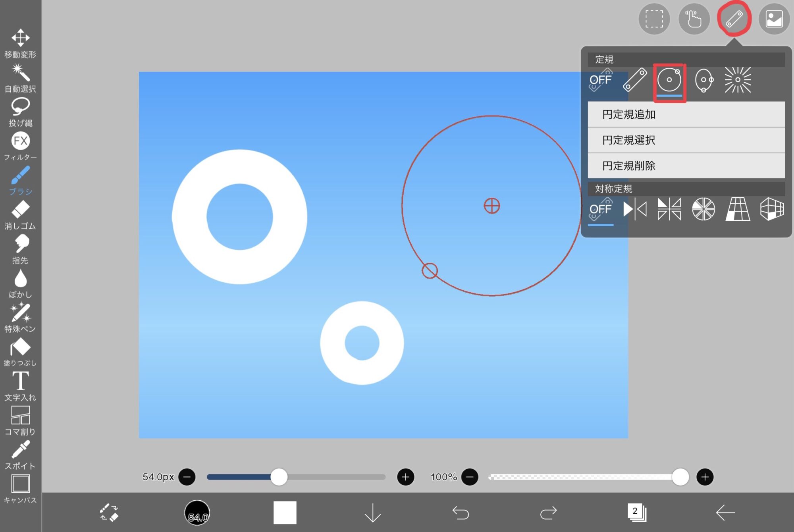The height and width of the screenshot is (532, 794).
Task: Decrease brush size with minus button
Action: (x=187, y=477)
